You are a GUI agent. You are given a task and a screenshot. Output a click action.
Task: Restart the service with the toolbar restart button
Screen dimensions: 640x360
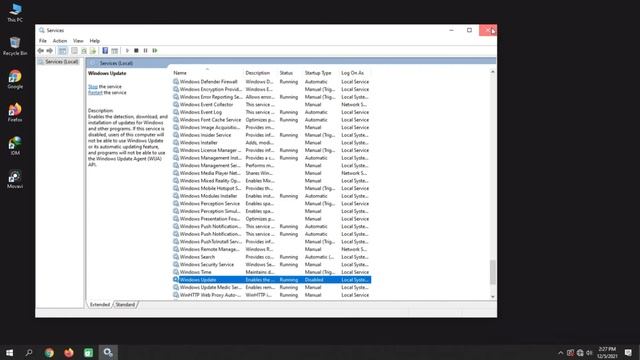[x=155, y=51]
